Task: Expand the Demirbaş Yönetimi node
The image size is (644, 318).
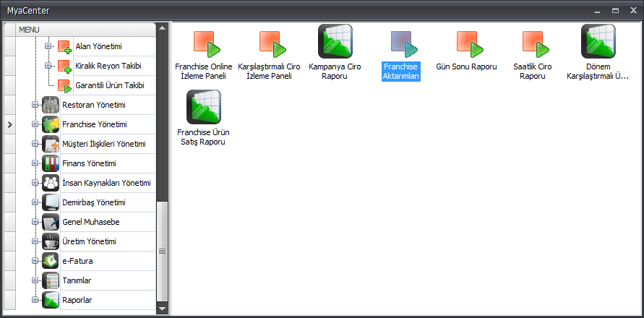Action: click(35, 202)
